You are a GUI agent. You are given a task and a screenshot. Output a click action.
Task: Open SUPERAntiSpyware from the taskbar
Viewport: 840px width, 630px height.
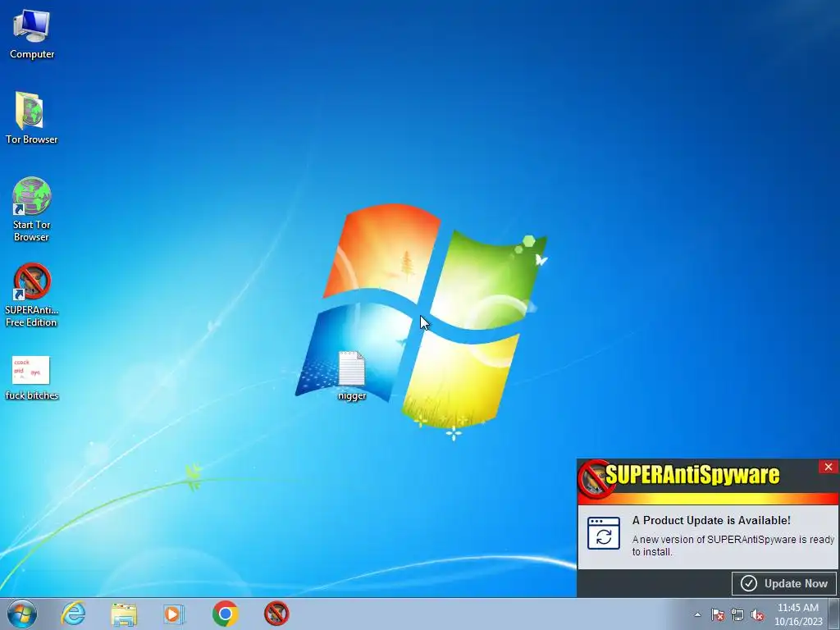point(276,614)
